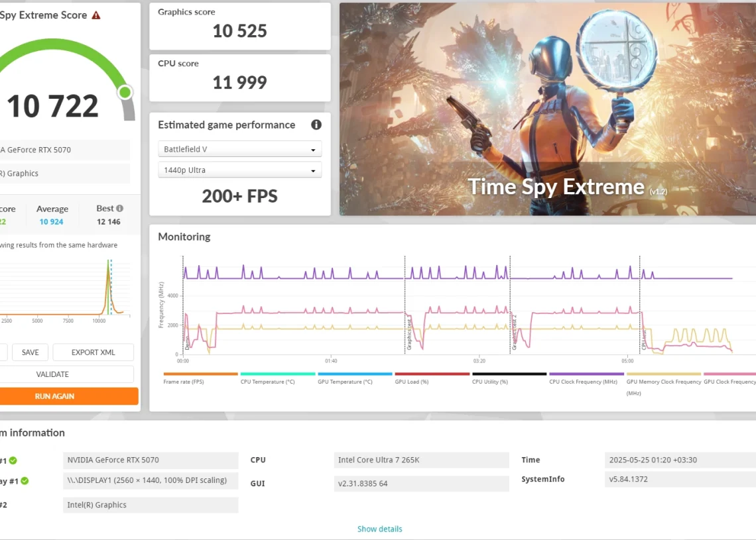
Task: Toggle the GPU Temperature legend series
Action: click(355, 378)
